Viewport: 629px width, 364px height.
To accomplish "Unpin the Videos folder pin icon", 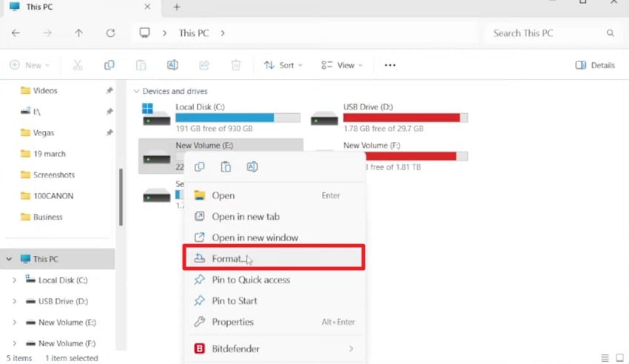I will 109,90.
